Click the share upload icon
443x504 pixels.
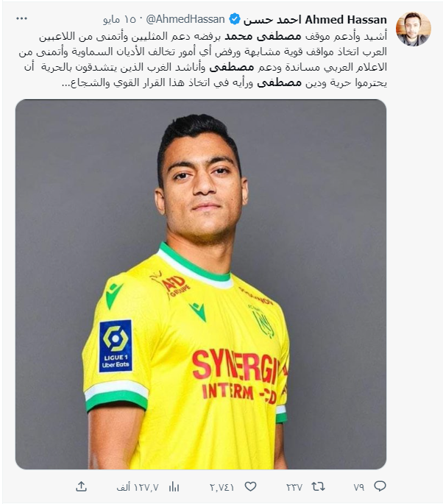click(82, 486)
